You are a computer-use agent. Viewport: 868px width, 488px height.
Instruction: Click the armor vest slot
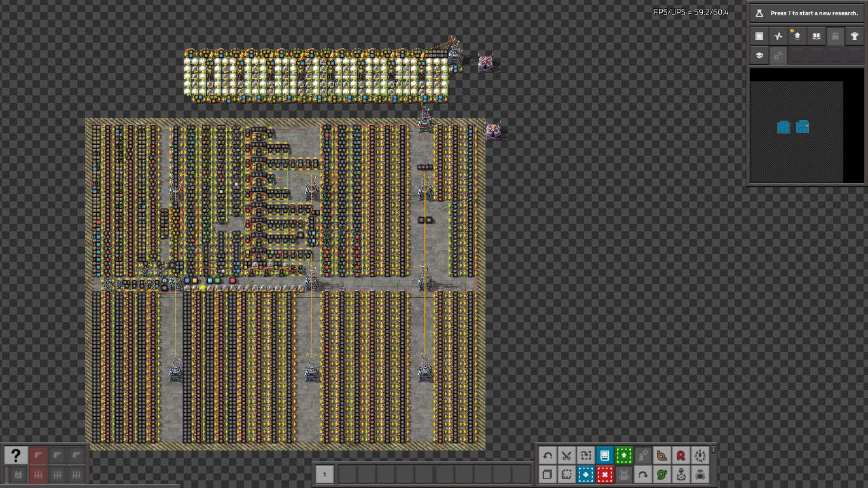point(18,475)
